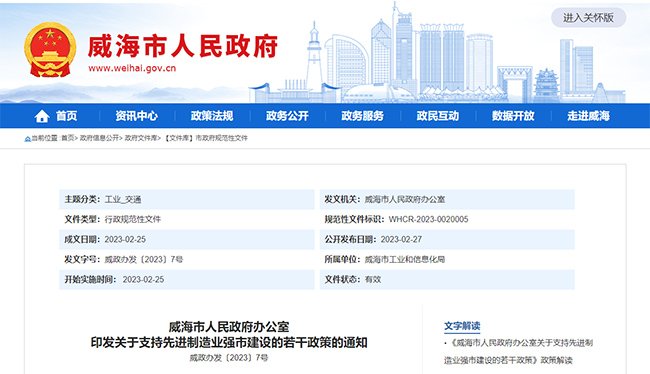The height and width of the screenshot is (374, 650).
Task: Click 行政规范性文件 document type value
Action: point(133,219)
